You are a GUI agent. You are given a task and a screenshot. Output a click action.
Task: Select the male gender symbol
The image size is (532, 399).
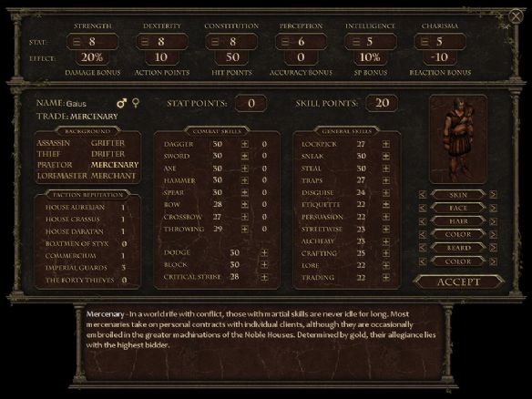[121, 103]
